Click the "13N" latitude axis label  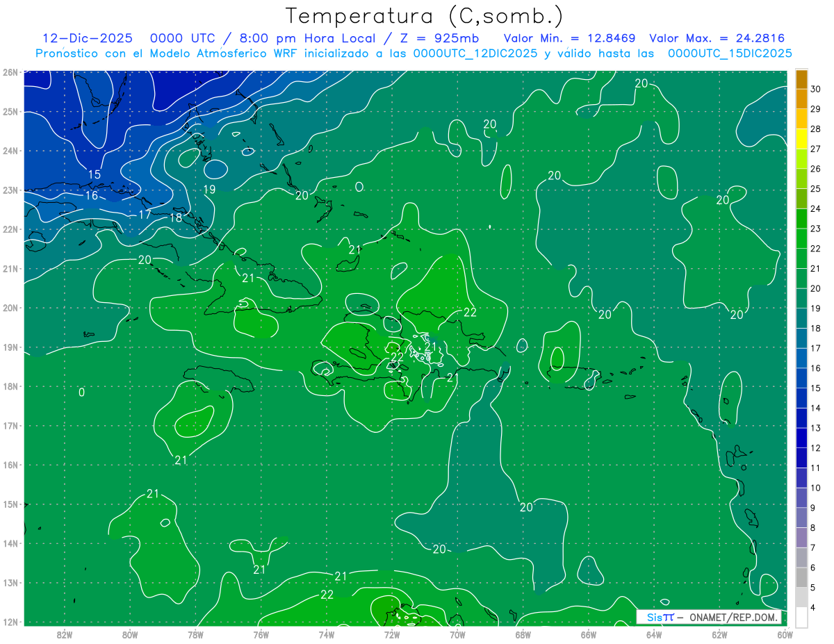pos(10,582)
